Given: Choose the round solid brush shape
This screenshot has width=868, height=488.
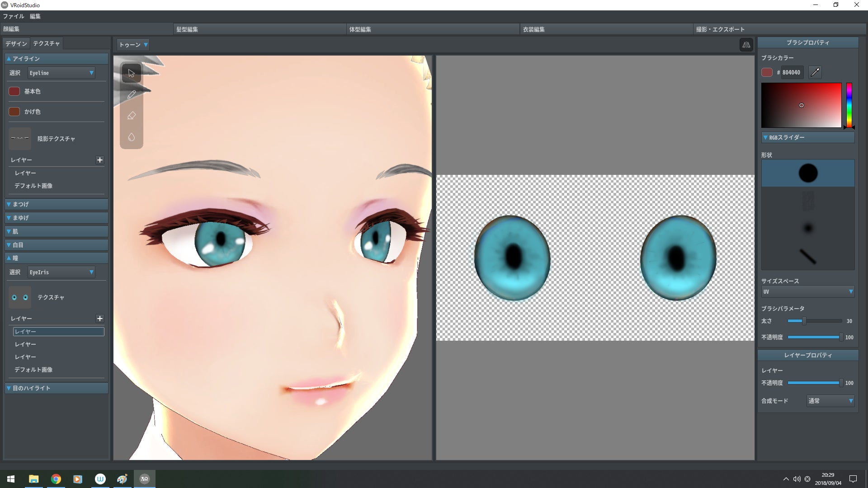Looking at the screenshot, I should [807, 173].
